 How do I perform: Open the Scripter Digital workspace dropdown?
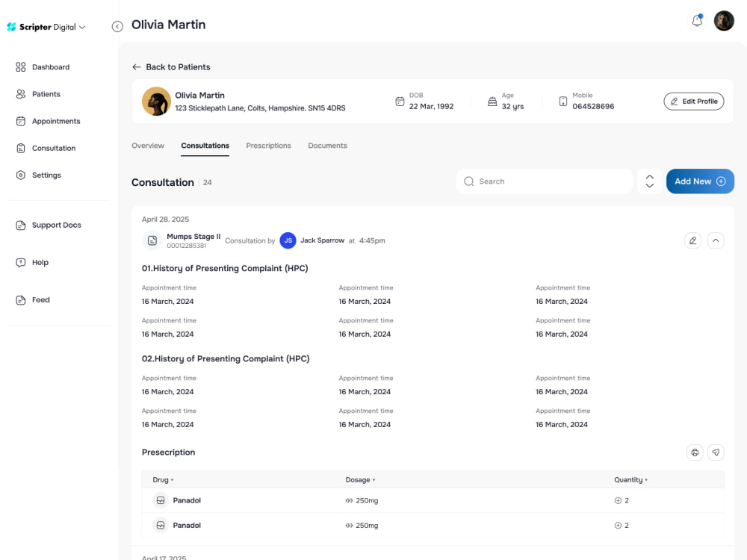(x=82, y=27)
